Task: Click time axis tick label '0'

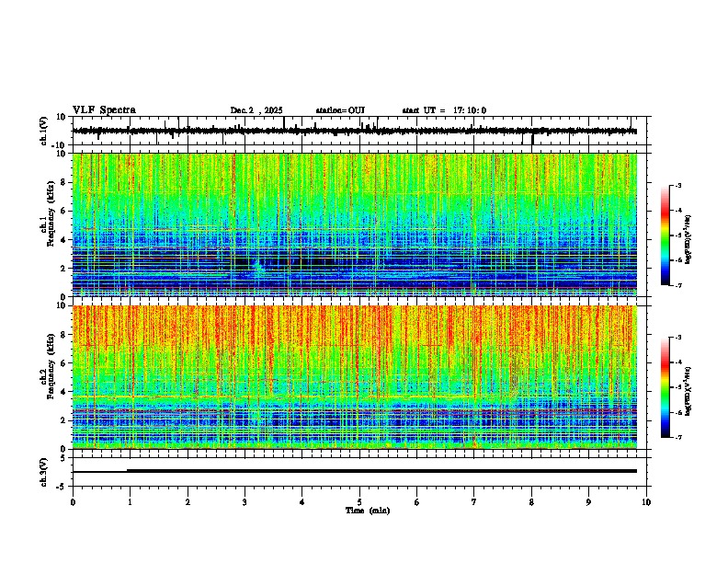Action: (73, 502)
